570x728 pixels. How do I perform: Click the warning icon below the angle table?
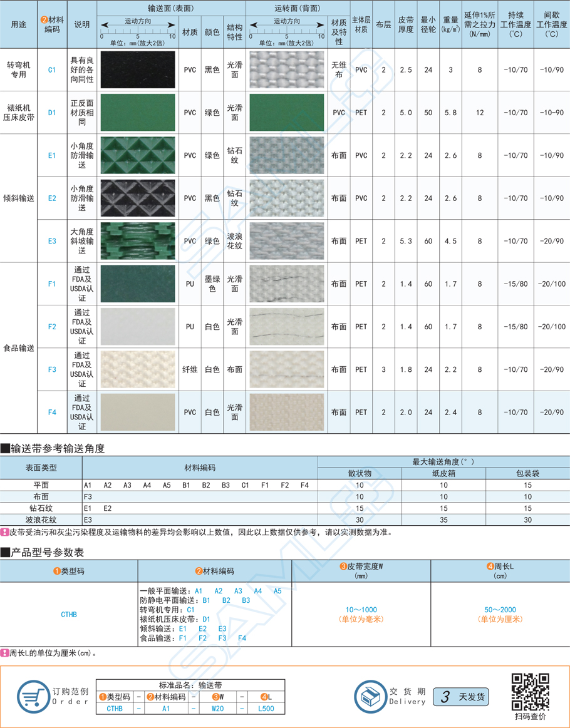click(6, 530)
